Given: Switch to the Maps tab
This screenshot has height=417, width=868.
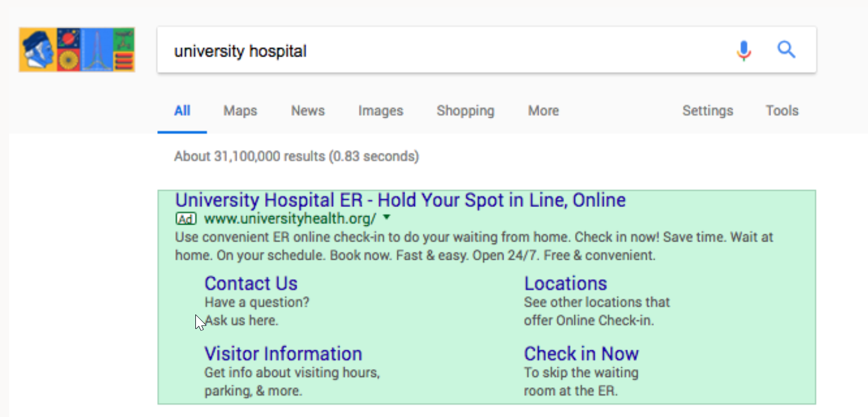Looking at the screenshot, I should tap(240, 110).
